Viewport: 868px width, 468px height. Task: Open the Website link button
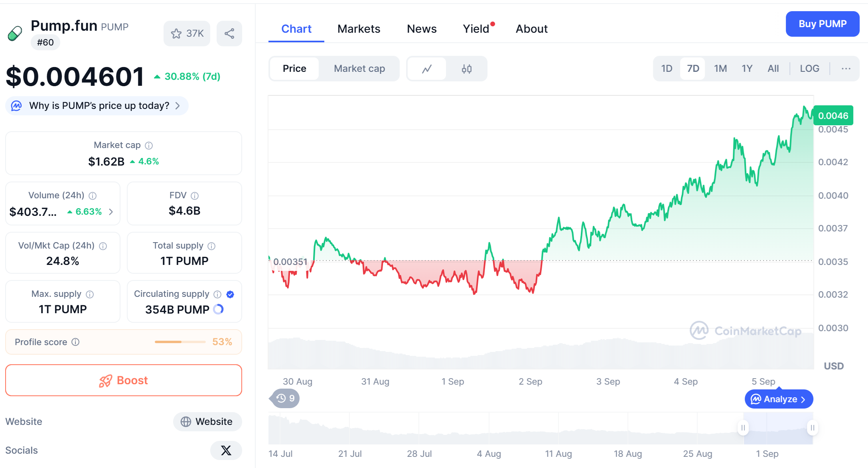pyautogui.click(x=207, y=422)
